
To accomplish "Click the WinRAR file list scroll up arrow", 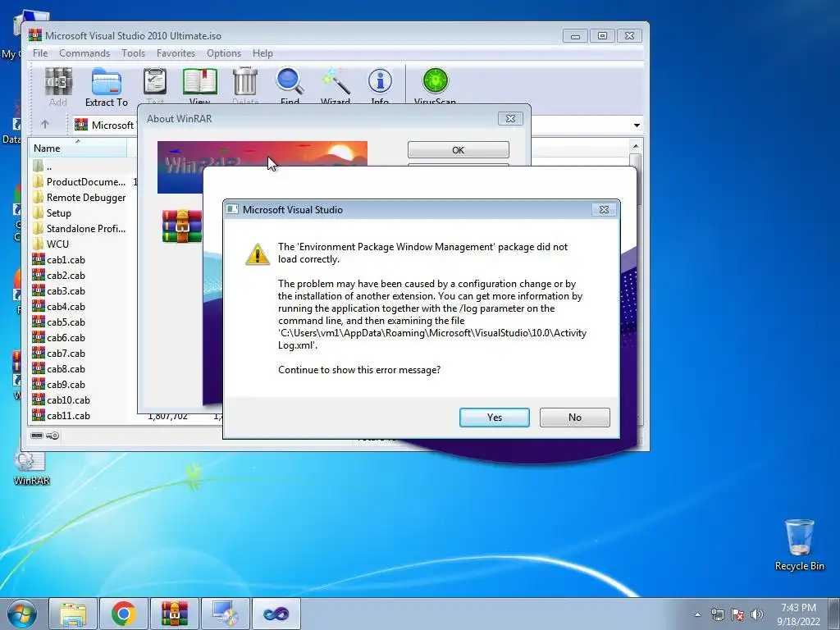I will click(636, 146).
